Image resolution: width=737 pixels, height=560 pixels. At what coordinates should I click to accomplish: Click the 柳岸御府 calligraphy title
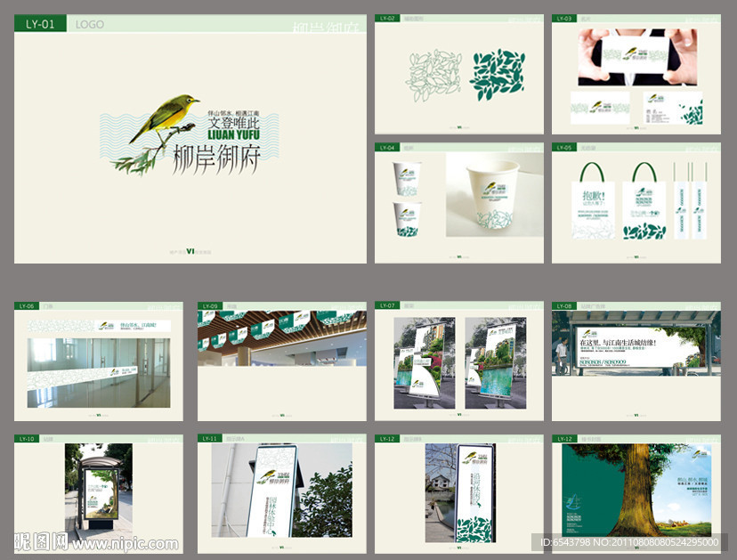pos(216,159)
